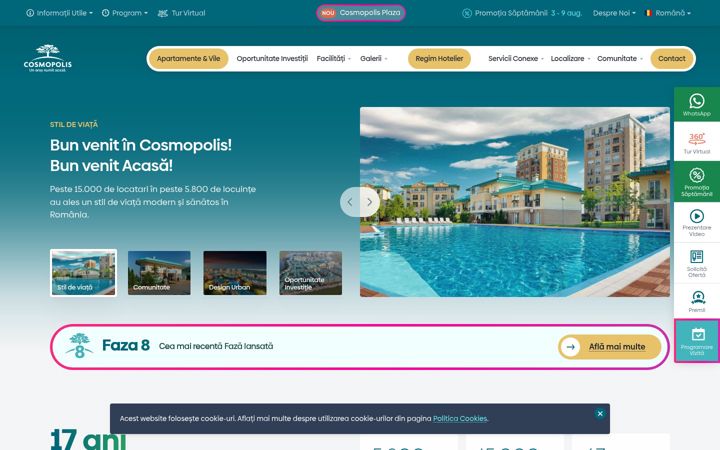Open the Politica Cookies link

point(461,418)
